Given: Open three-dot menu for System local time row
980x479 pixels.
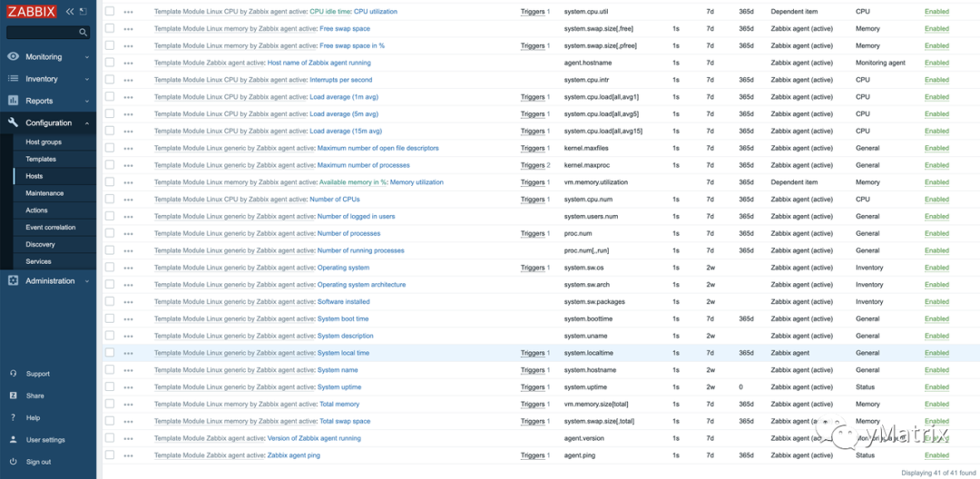Looking at the screenshot, I should tap(128, 353).
